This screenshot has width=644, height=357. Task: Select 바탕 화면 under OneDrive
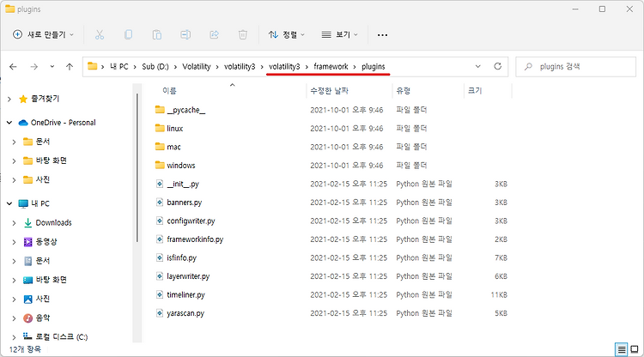(x=51, y=160)
